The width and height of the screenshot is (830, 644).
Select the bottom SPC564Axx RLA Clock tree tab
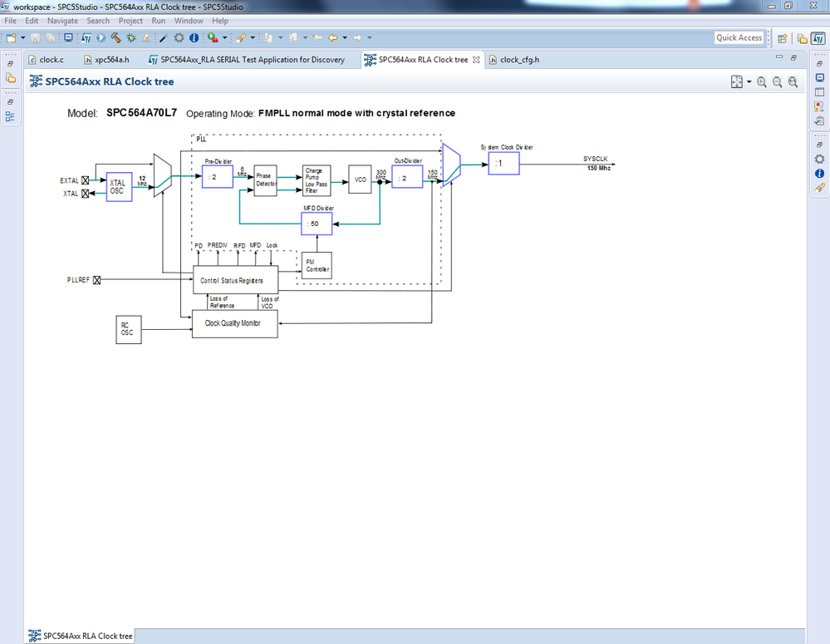coord(81,636)
